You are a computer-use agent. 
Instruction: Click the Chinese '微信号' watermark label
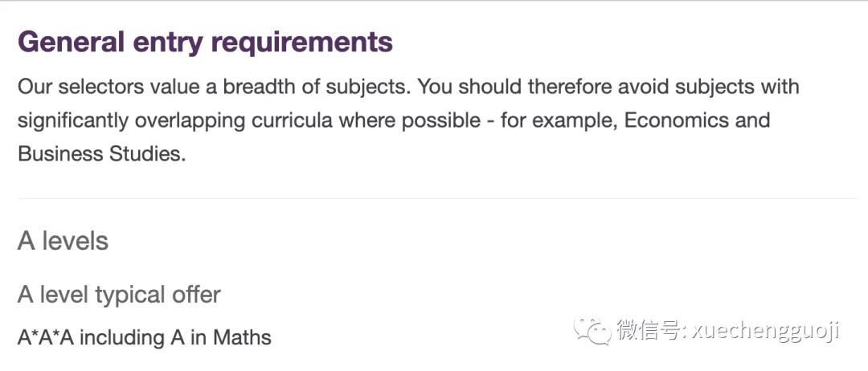(649, 331)
